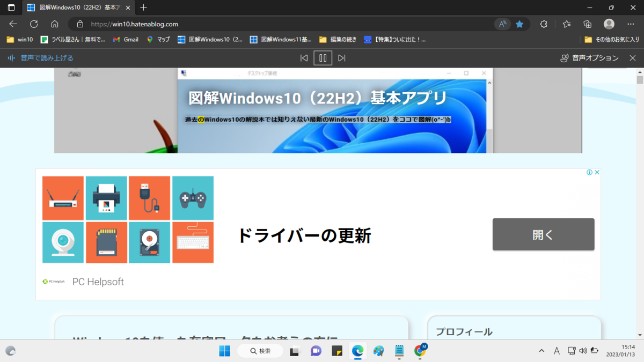Open the マップ bookmark
644x362 pixels.
[158, 39]
